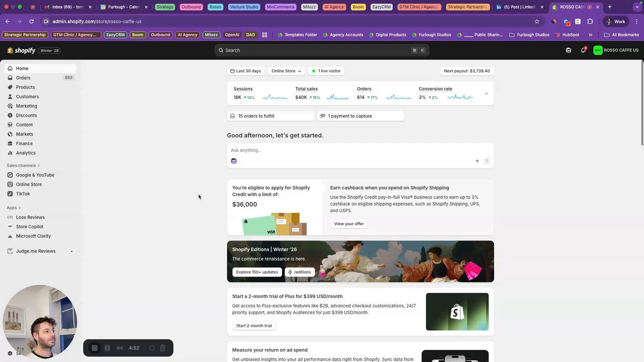Open Marketing section
This screenshot has height=362, width=644.
[x=39, y=106]
